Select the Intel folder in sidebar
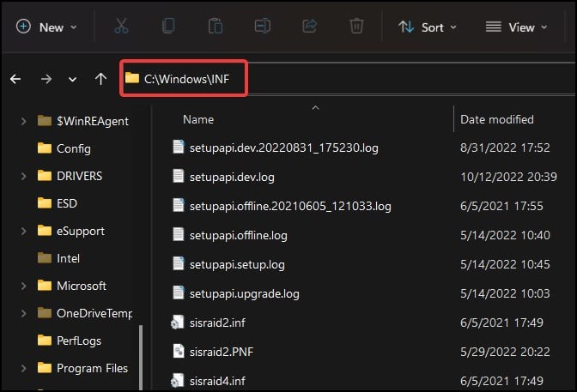The width and height of the screenshot is (577, 392). click(68, 258)
